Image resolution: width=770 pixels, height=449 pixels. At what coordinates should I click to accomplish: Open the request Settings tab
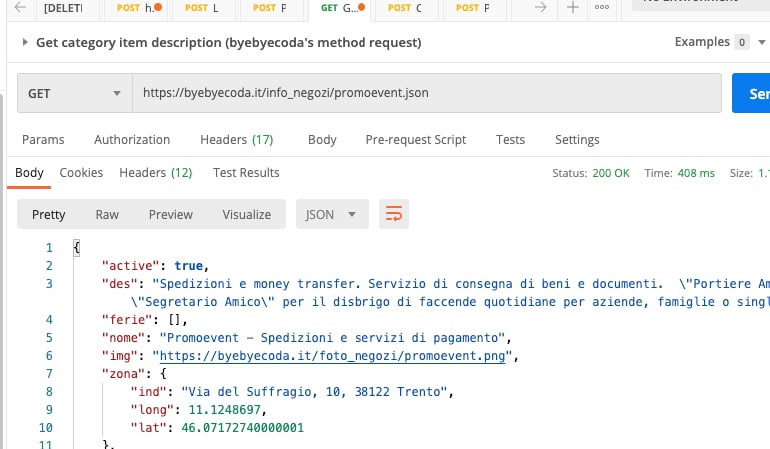click(x=577, y=140)
